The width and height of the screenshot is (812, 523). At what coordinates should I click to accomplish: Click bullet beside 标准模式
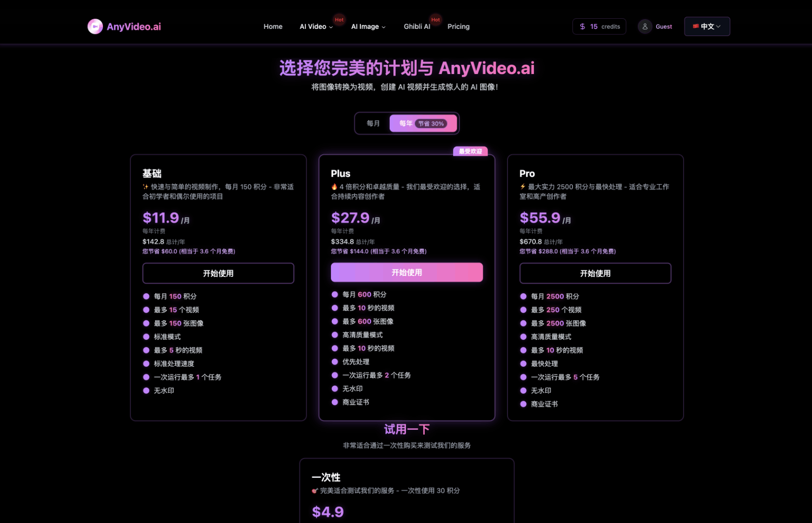point(146,336)
